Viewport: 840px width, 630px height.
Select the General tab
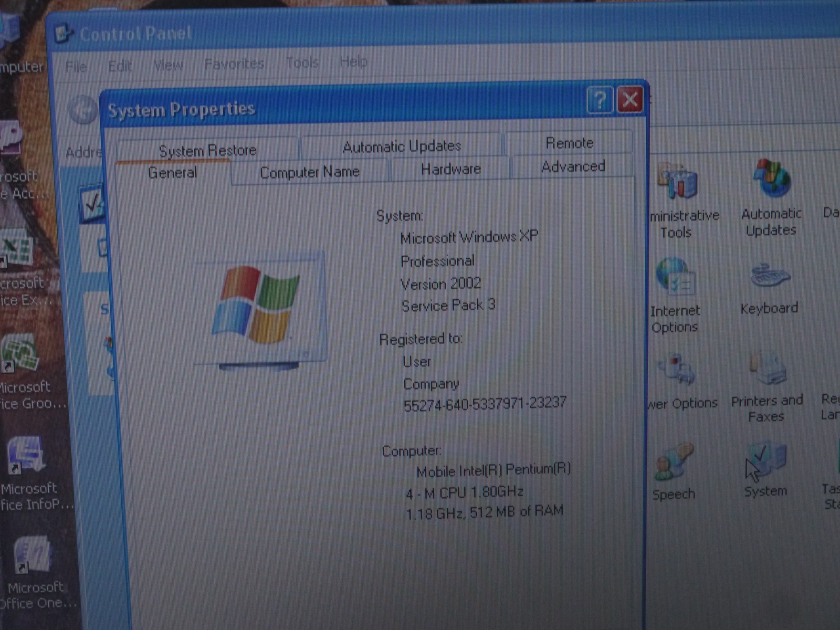click(172, 173)
